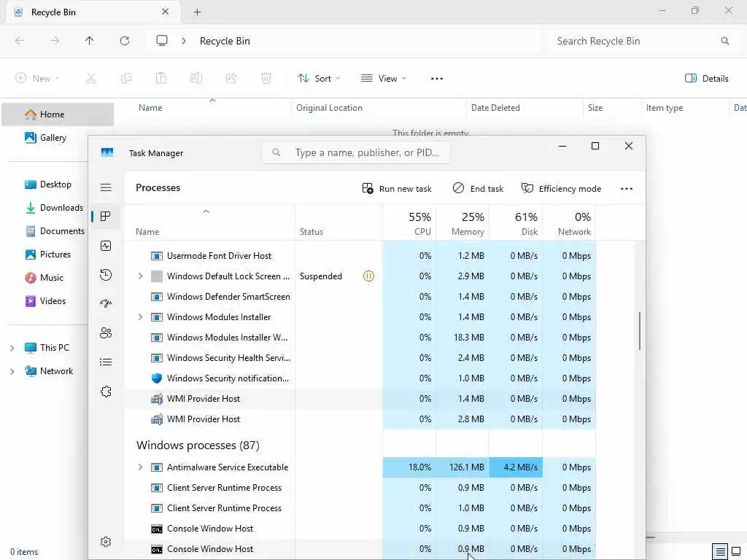This screenshot has width=747, height=560.
Task: Open the View dropdown in File Explorer
Action: pos(384,79)
